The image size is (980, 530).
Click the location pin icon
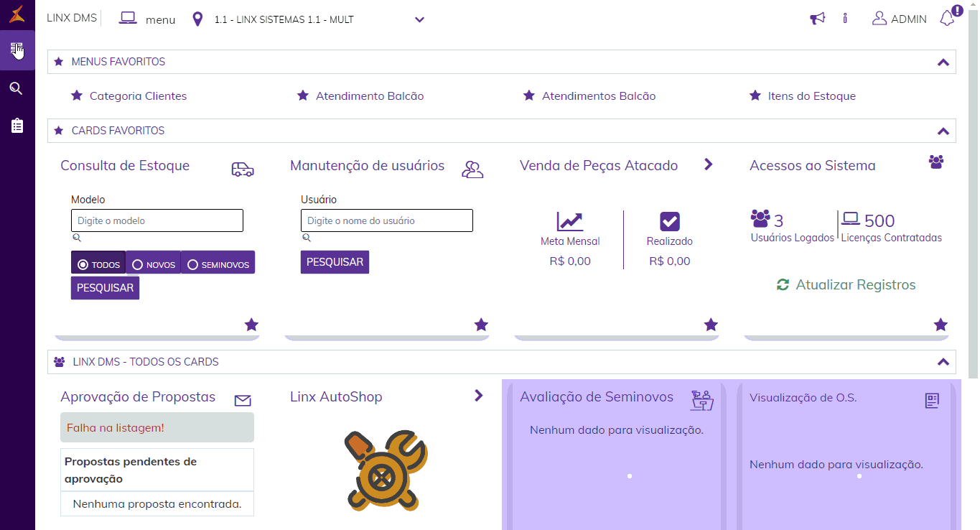(x=198, y=19)
